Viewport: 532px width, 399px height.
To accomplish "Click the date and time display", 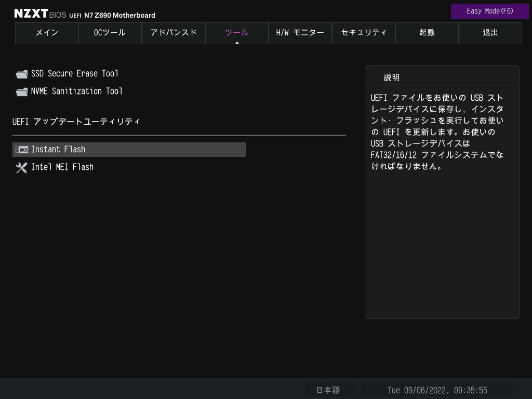I will (x=437, y=390).
